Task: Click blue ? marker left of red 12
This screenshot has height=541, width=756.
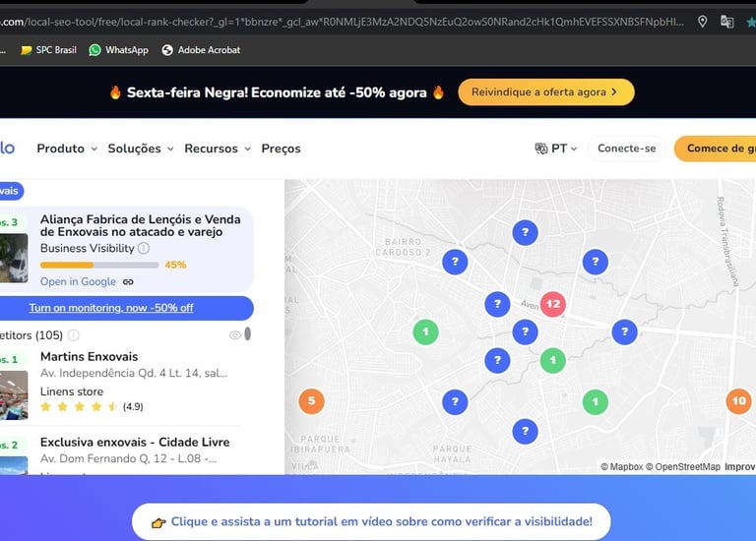Action: (x=497, y=304)
